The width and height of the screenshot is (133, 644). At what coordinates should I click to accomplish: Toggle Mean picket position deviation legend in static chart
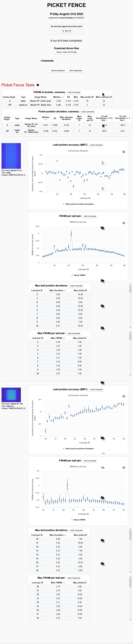[x=78, y=204]
